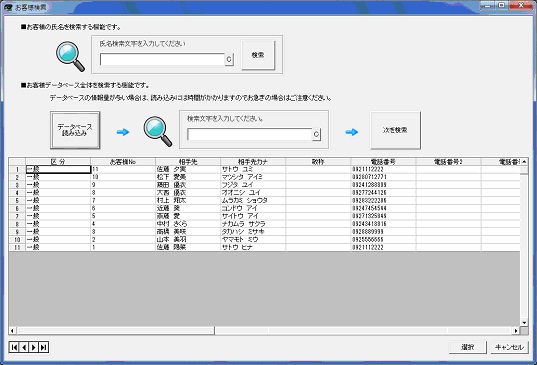Select the cell ナカムラ サクラ
Image resolution: width=537 pixels, height=365 pixels.
[253, 224]
